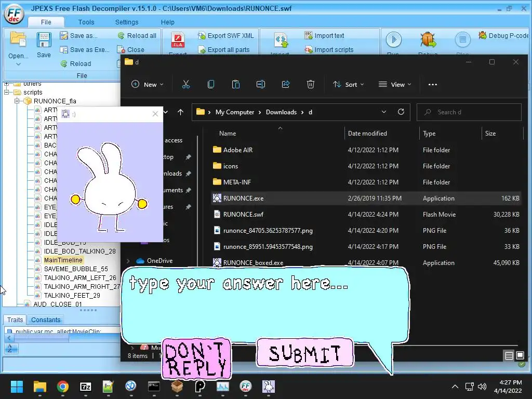Click the Refresh icon in Explorer
The image size is (532, 399).
click(401, 112)
